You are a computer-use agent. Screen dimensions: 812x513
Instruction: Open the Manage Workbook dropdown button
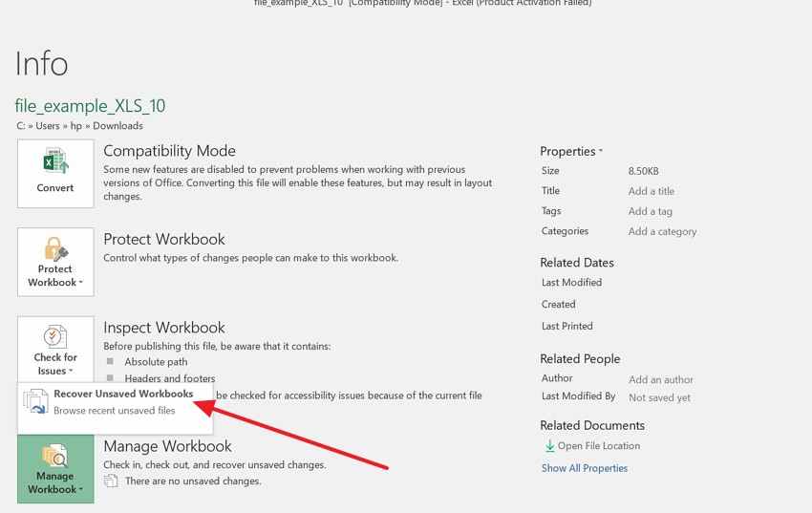tap(55, 469)
